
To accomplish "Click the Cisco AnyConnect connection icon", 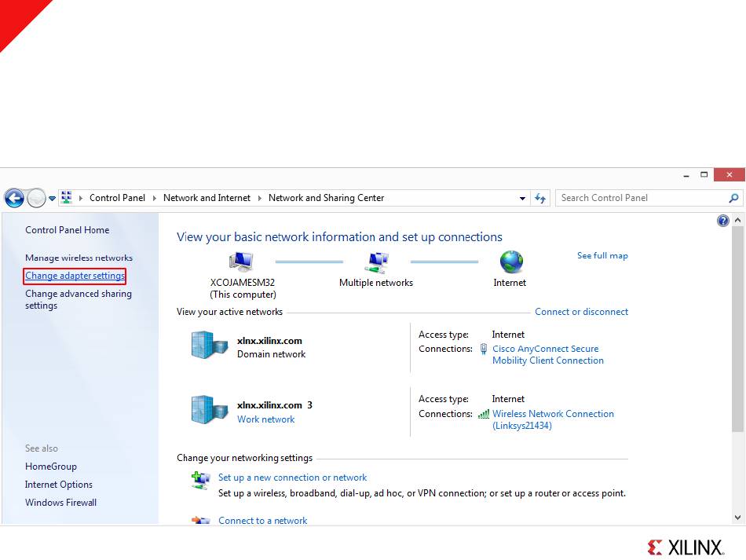I will point(484,349).
